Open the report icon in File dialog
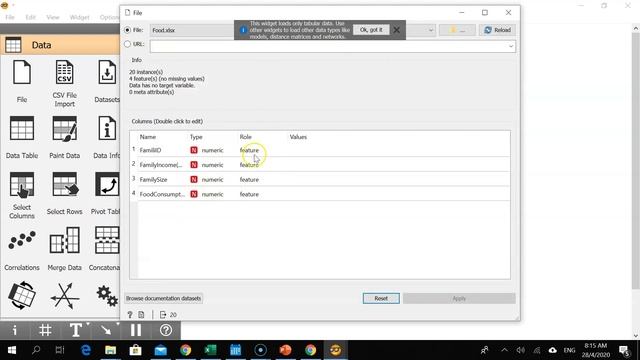The image size is (640, 360). (141, 315)
